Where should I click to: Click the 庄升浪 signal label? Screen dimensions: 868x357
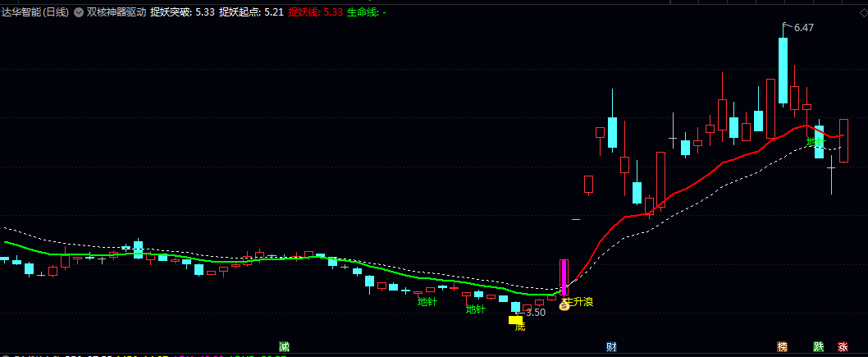[x=578, y=302]
